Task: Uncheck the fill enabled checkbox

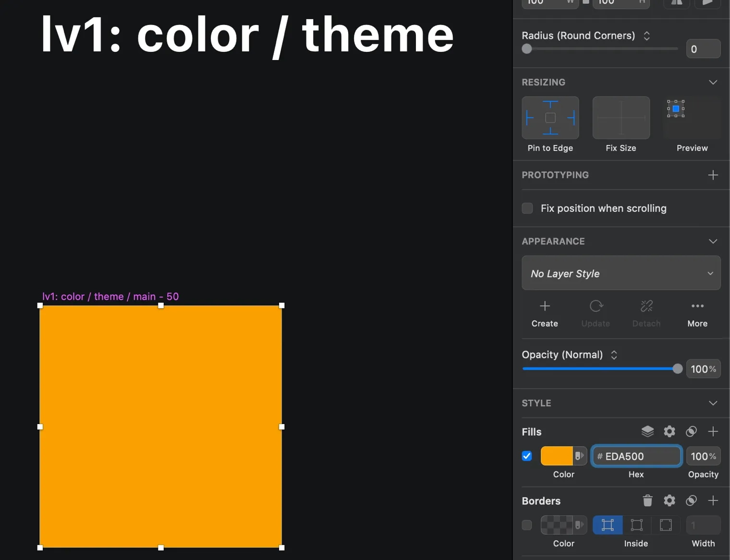Action: tap(526, 456)
